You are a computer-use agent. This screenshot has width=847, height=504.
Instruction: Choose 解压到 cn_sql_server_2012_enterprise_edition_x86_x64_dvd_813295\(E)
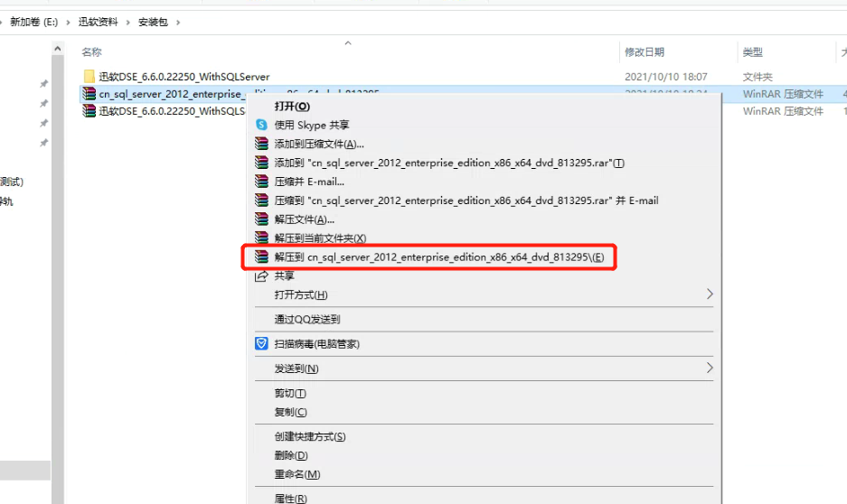(439, 257)
